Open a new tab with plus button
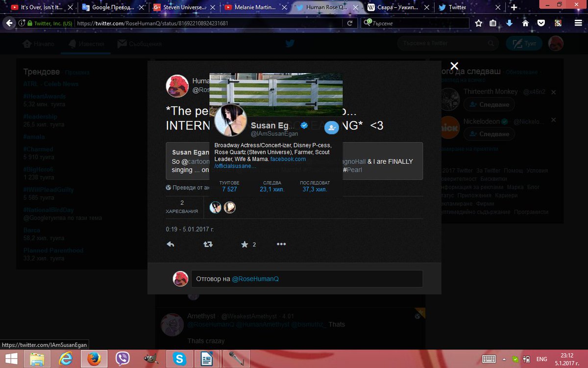This screenshot has width=588, height=368. (514, 7)
